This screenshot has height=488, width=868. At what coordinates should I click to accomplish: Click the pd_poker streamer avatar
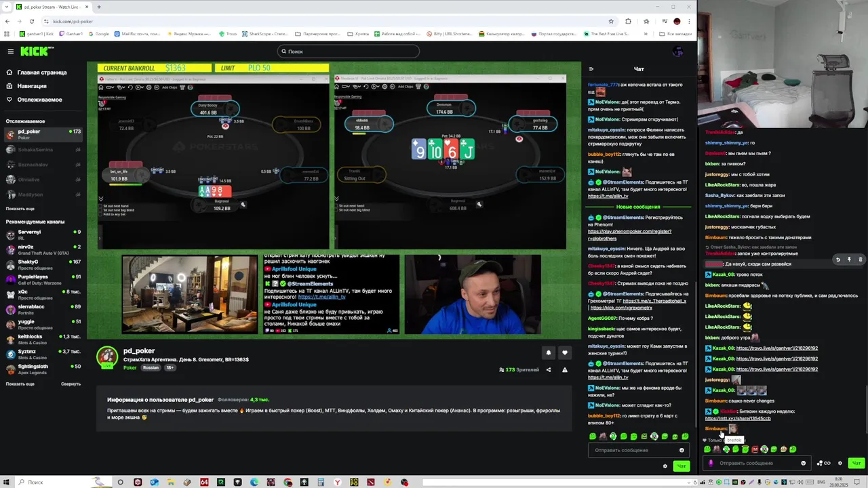(x=107, y=357)
